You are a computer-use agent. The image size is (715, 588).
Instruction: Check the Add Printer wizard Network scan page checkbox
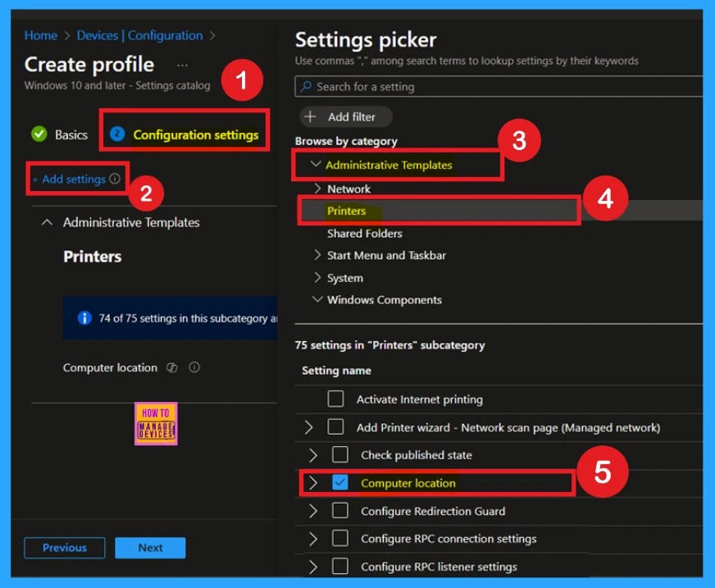[x=335, y=427]
